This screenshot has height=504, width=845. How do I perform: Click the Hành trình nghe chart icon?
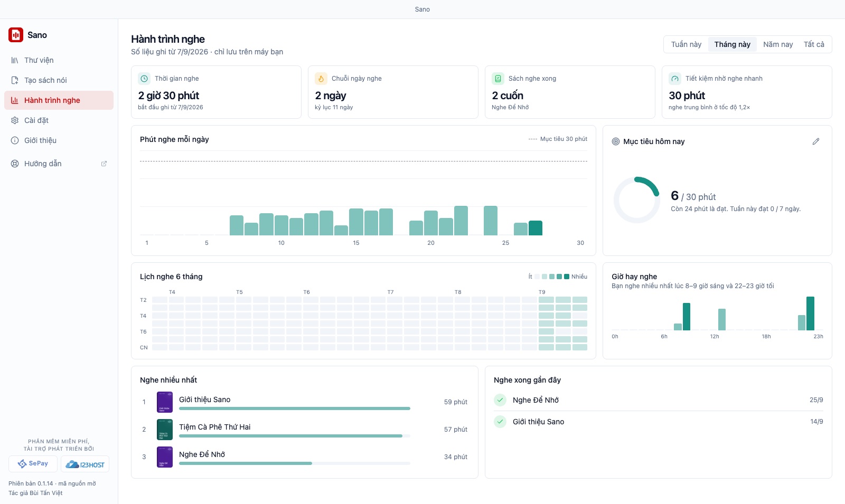coord(15,100)
